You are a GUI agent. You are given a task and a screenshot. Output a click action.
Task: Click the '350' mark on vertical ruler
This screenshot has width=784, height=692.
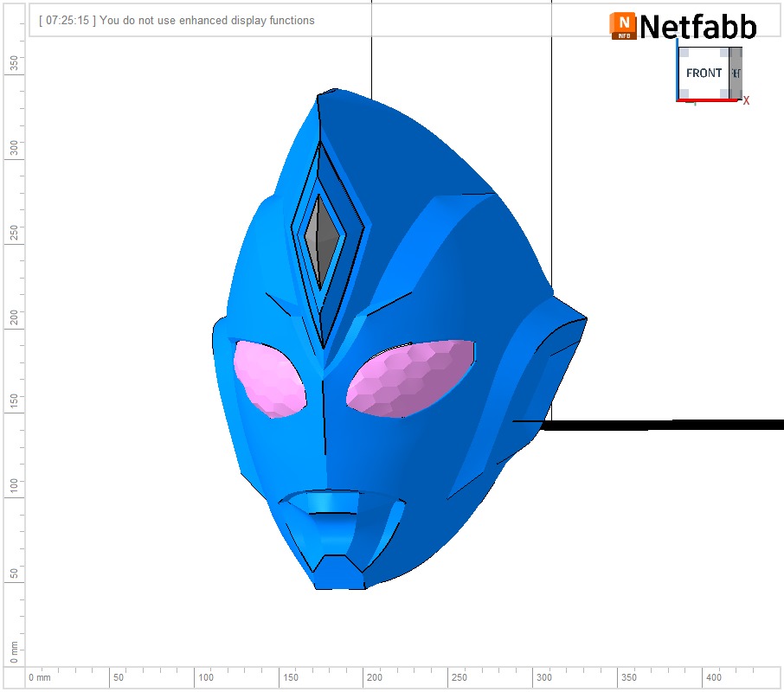pyautogui.click(x=14, y=63)
